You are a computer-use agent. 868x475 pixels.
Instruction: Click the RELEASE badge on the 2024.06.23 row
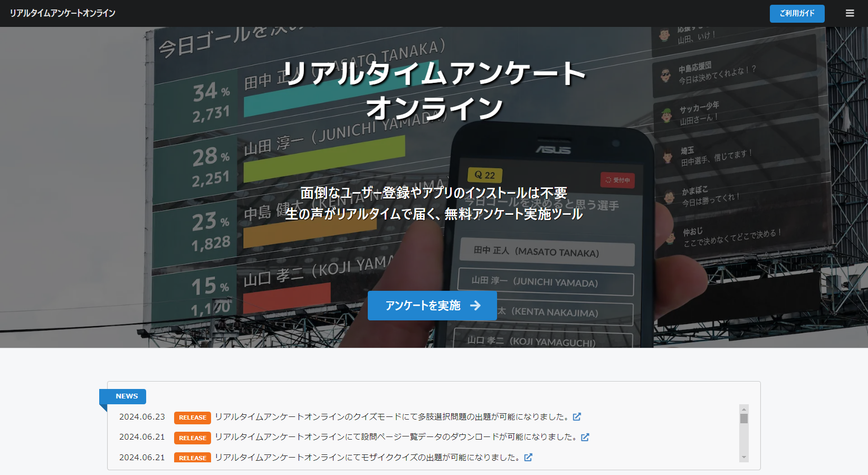[193, 417]
